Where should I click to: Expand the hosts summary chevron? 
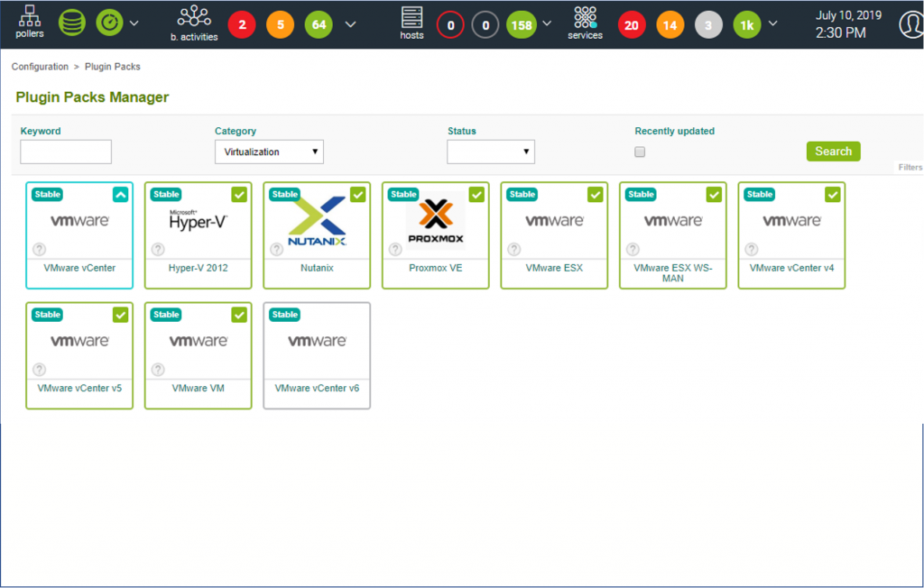point(547,23)
